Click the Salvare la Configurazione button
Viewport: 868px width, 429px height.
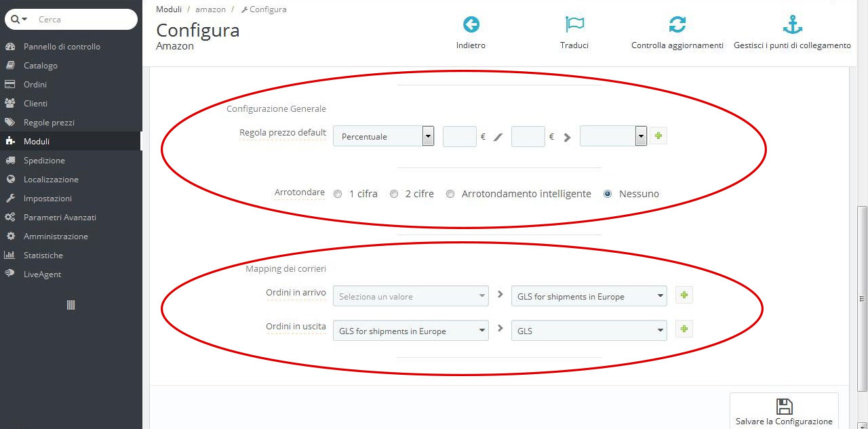tap(784, 411)
